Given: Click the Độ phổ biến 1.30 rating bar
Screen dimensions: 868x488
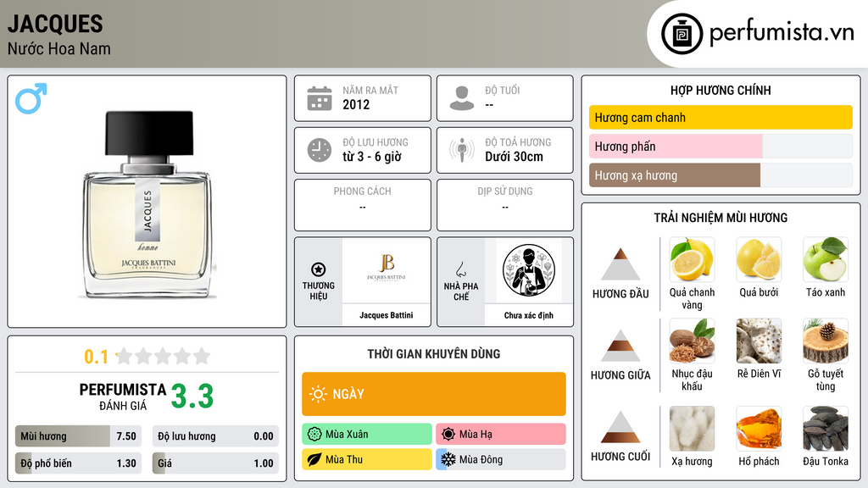Looking at the screenshot, I should (x=79, y=463).
